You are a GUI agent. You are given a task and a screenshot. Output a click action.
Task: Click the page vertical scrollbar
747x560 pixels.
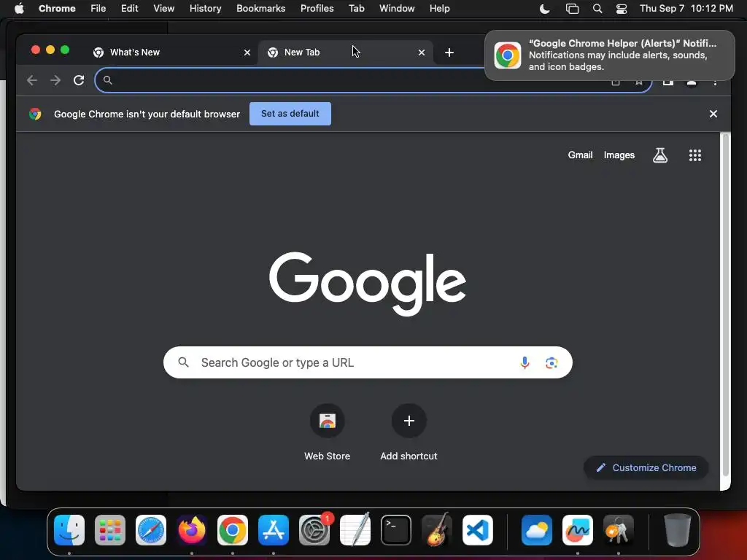[x=726, y=305]
